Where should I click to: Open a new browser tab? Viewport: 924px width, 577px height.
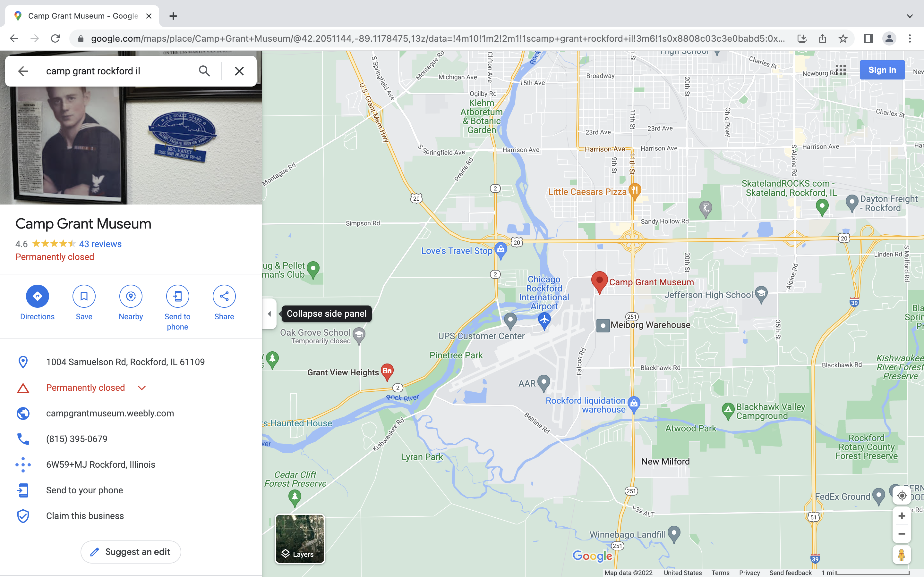pyautogui.click(x=173, y=16)
